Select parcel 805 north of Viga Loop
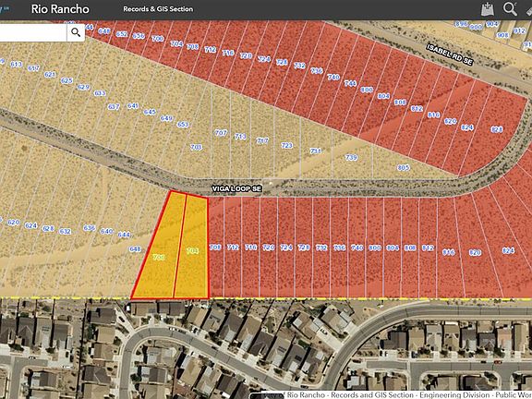 click(x=404, y=167)
